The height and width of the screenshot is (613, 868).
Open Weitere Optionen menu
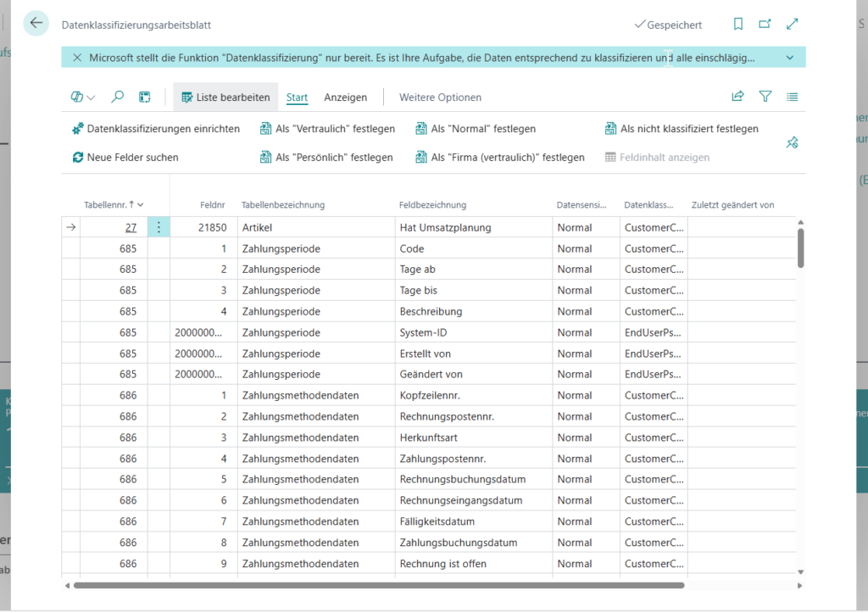pos(440,98)
